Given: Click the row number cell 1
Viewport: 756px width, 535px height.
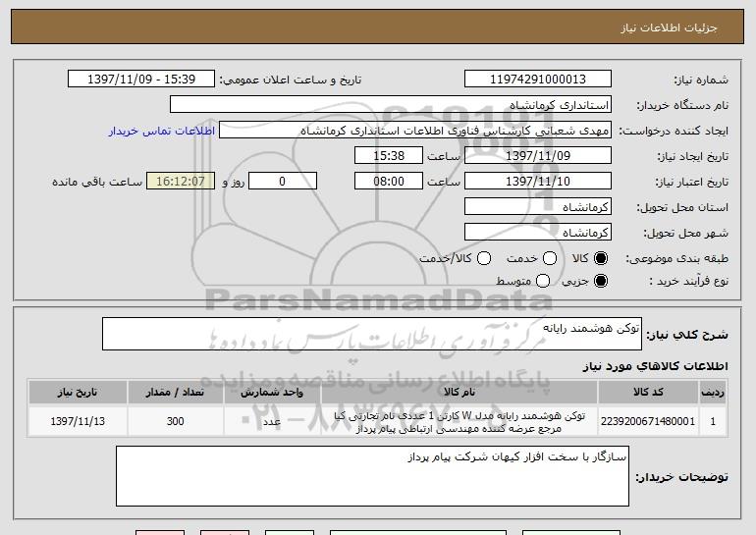Looking at the screenshot, I should [x=713, y=421].
